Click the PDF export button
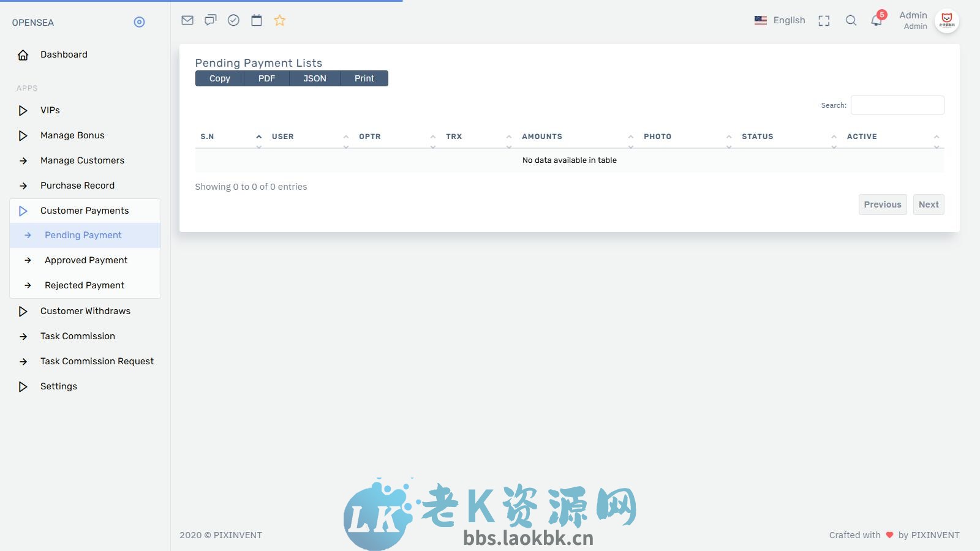This screenshot has width=980, height=551. 266,78
